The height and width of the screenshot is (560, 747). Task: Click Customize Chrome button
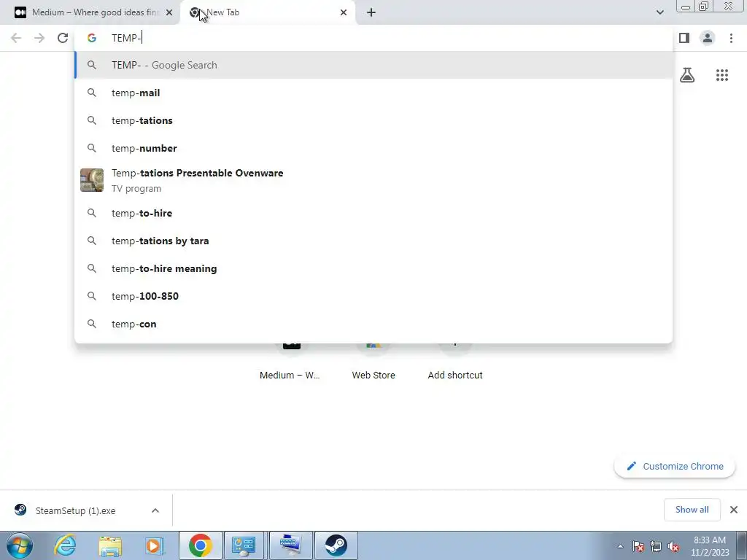pyautogui.click(x=675, y=466)
